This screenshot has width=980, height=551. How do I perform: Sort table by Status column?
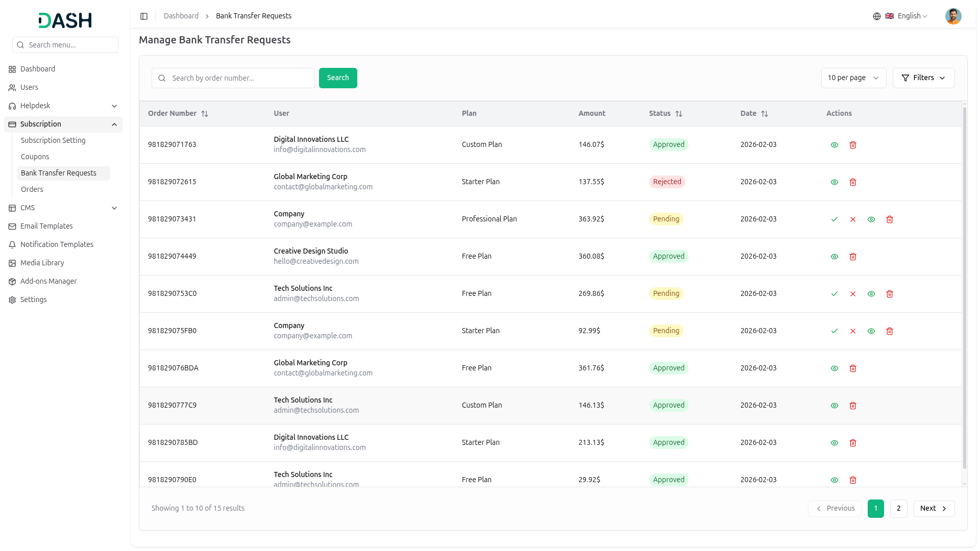tap(678, 114)
